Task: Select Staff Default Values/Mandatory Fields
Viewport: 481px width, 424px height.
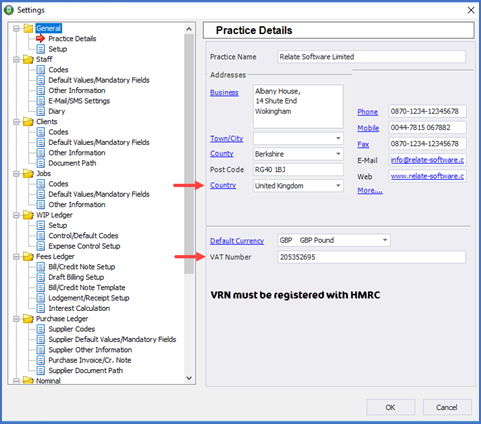Action: click(x=99, y=80)
